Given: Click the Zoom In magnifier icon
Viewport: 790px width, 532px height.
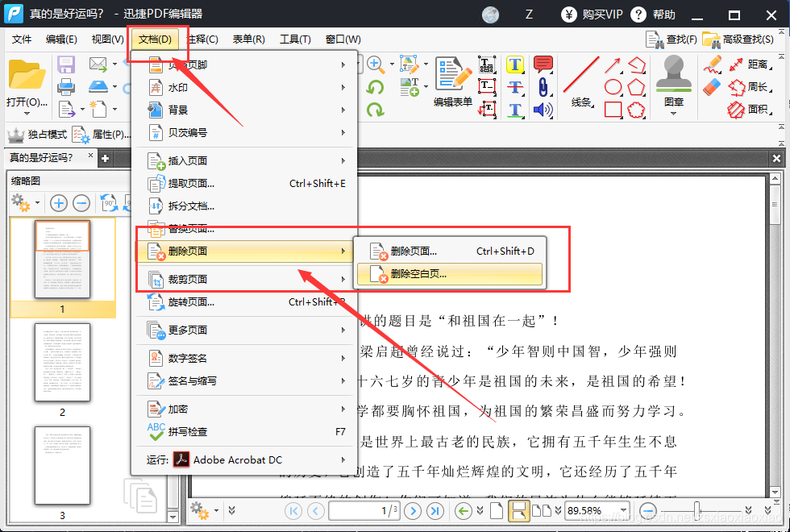Looking at the screenshot, I should (374, 64).
